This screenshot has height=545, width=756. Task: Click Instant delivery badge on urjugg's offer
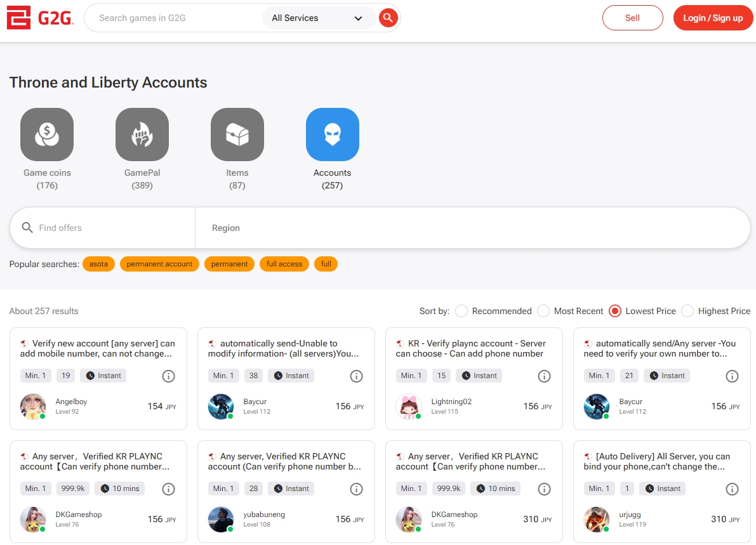pyautogui.click(x=663, y=489)
